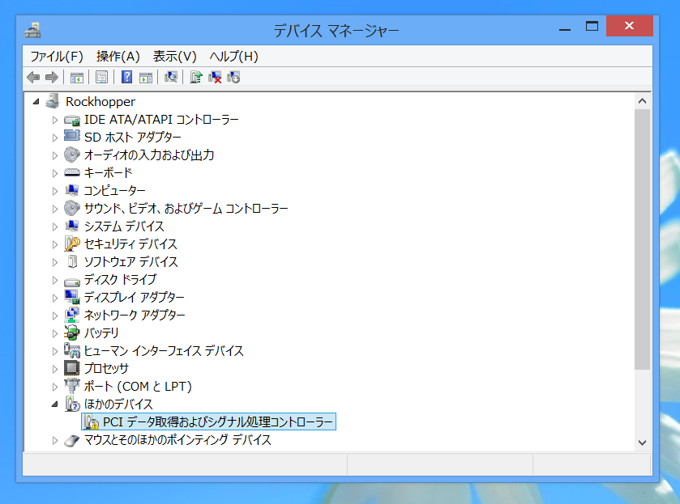Click Update driver software toolbar icon
Screen dimensions: 680x504
click(x=196, y=77)
